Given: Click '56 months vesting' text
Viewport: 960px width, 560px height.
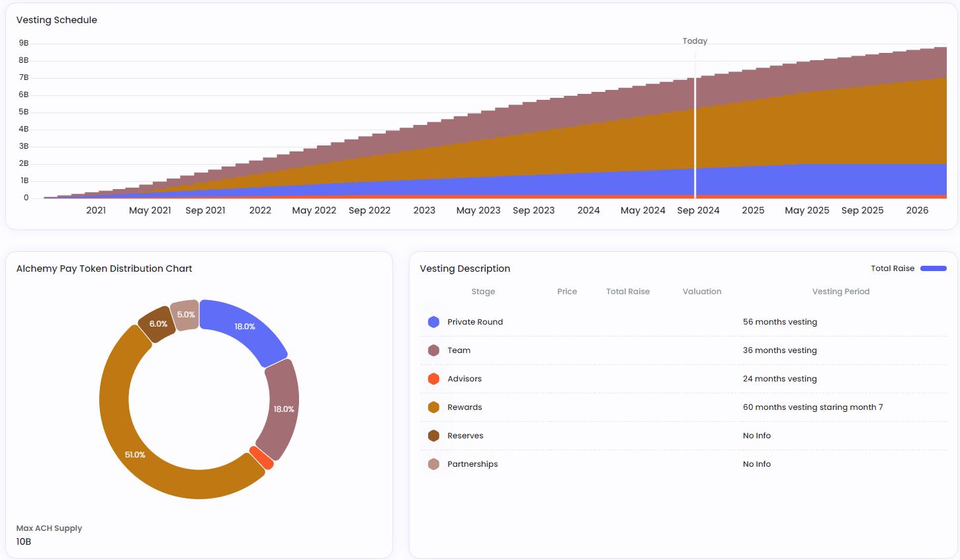Looking at the screenshot, I should point(780,322).
